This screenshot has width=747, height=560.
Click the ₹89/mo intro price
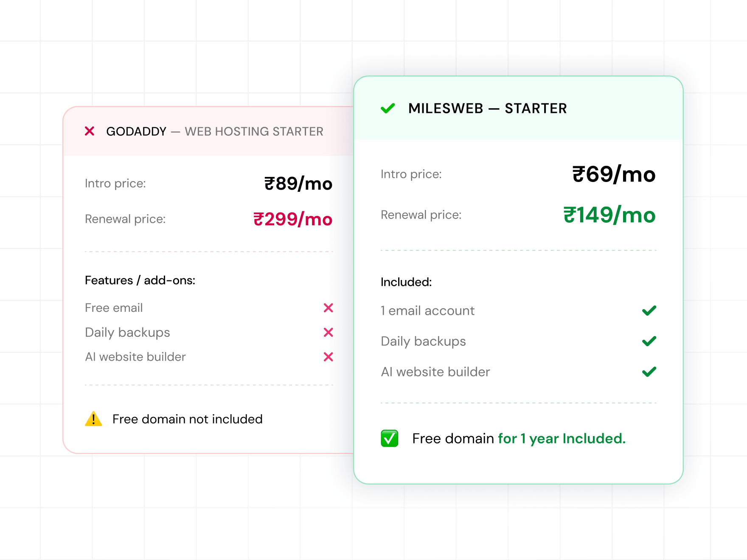[x=298, y=184]
